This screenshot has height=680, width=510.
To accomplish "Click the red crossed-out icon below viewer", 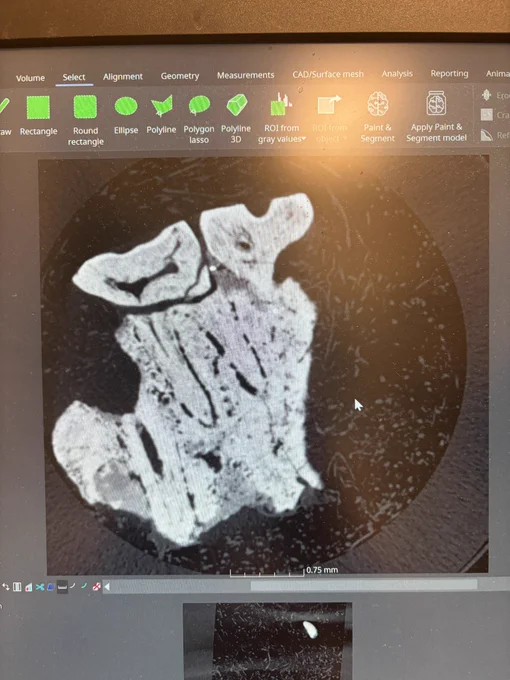I will point(96,587).
